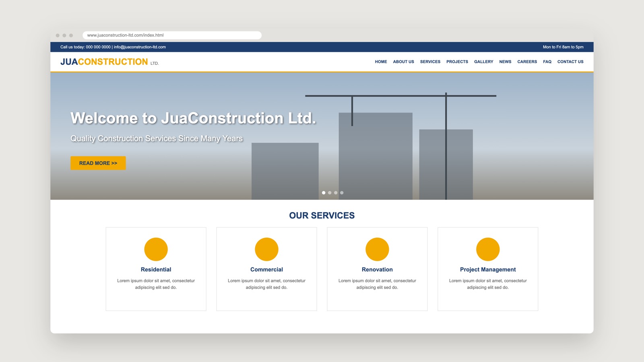The height and width of the screenshot is (362, 644).
Task: Open the Home menu item
Action: [381, 62]
